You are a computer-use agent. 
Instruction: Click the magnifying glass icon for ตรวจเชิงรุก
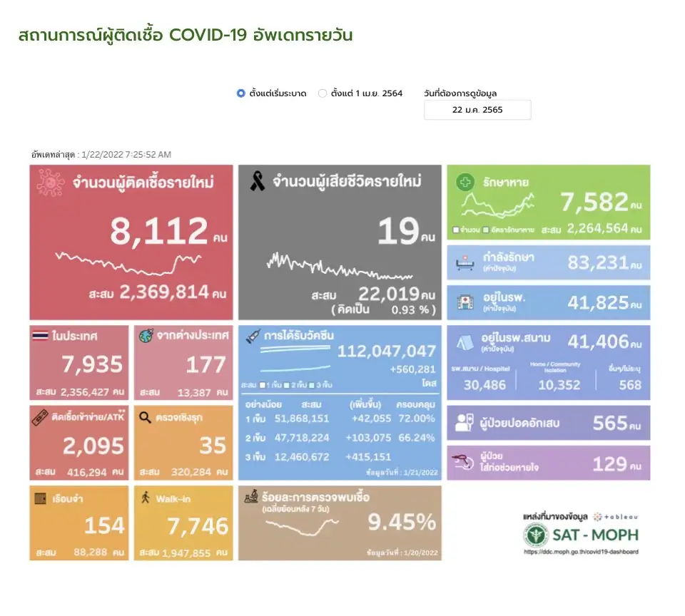pos(145,418)
